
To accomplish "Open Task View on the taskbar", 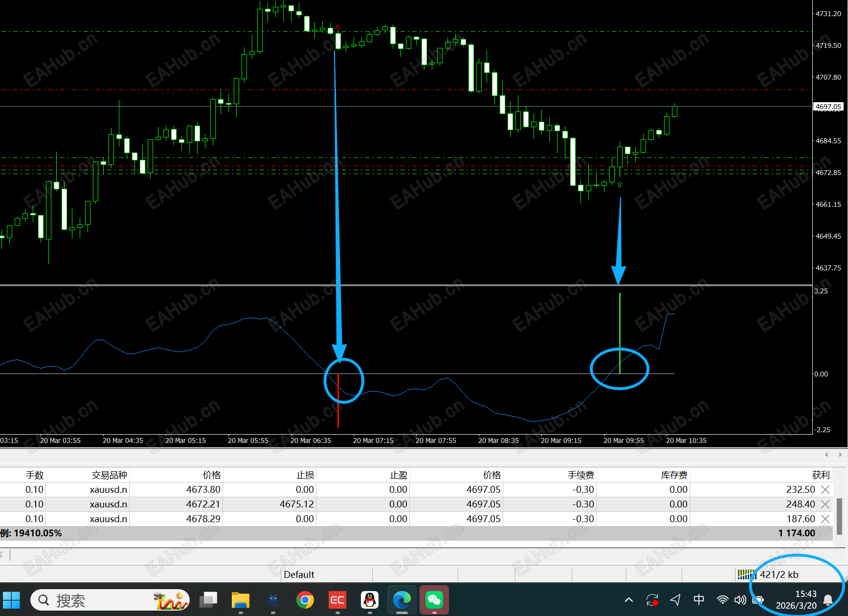I will pyautogui.click(x=208, y=600).
